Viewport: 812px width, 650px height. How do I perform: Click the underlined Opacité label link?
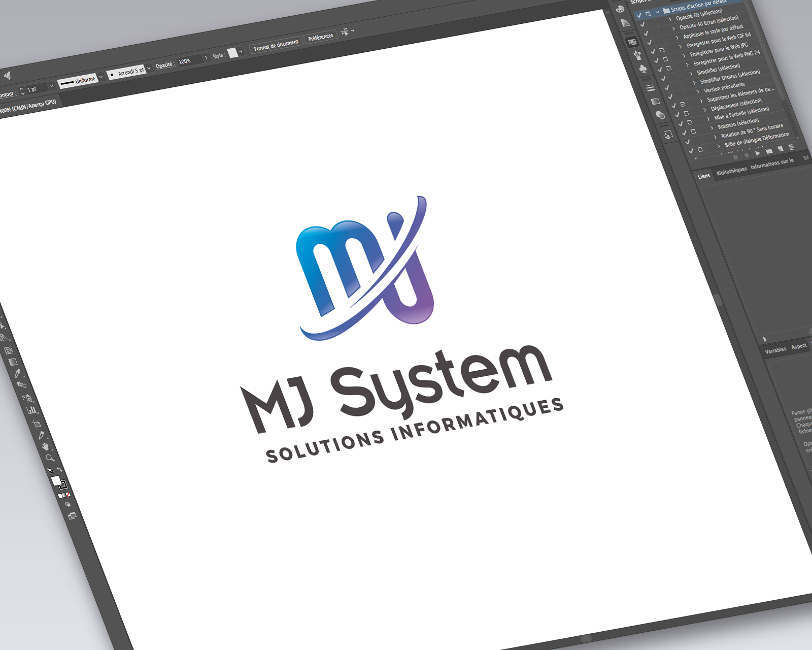click(164, 65)
